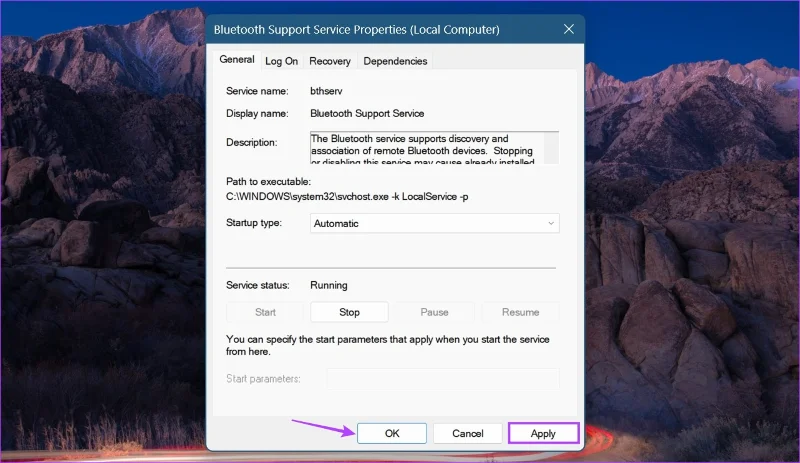This screenshot has height=463, width=800.
Task: Click the Description box scrollbar
Action: 551,148
